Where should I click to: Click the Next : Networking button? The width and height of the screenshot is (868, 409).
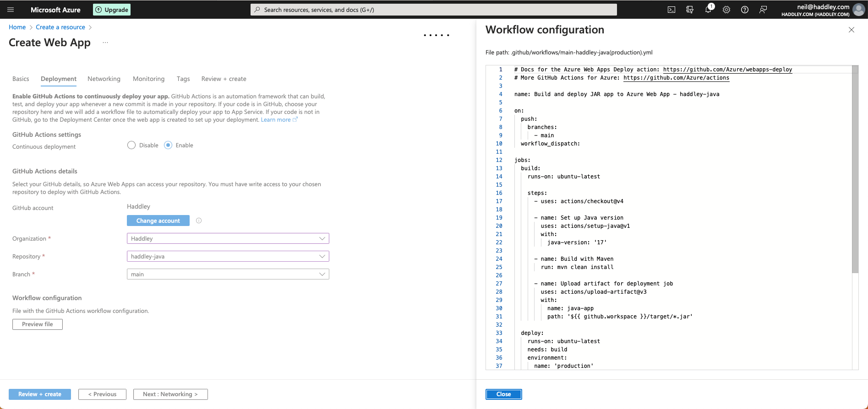(x=170, y=394)
